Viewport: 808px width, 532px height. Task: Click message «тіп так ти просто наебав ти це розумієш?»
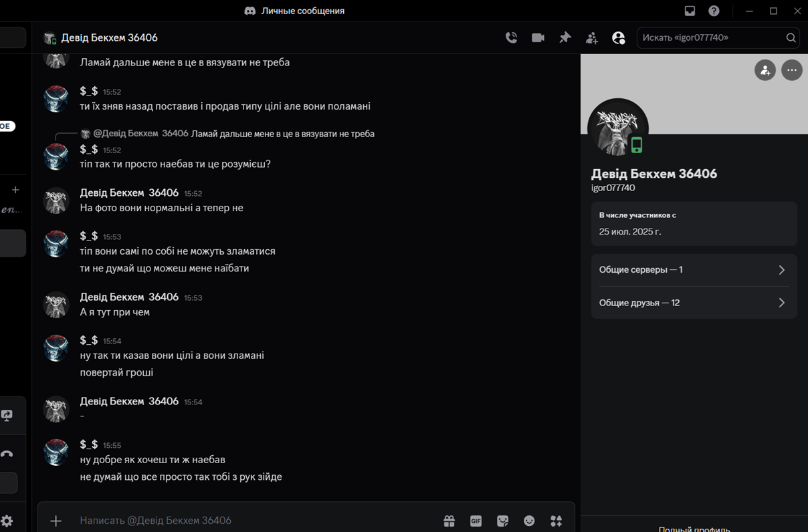tap(175, 164)
